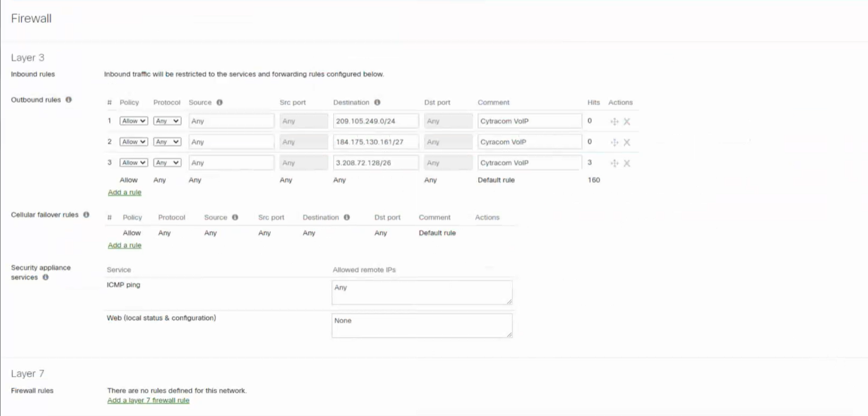The width and height of the screenshot is (868, 416).
Task: Open the Policy dropdown for outbound rule 1
Action: coord(133,121)
